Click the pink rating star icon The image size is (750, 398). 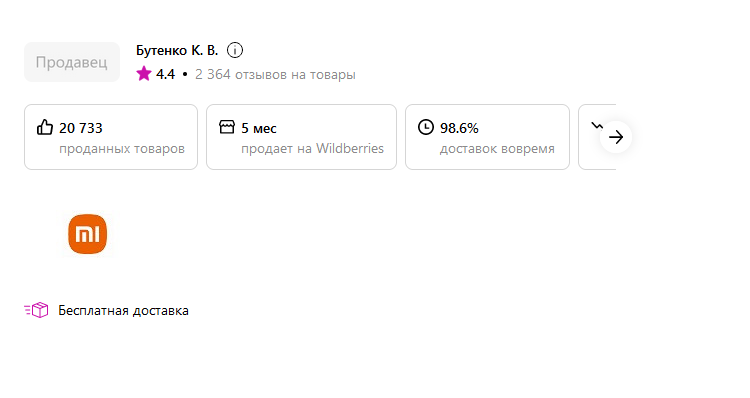click(x=143, y=74)
